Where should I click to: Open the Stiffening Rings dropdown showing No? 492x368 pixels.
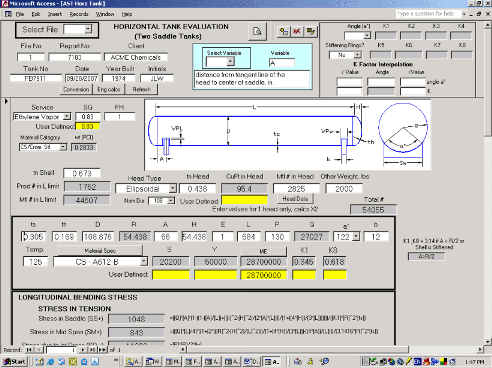coord(357,55)
